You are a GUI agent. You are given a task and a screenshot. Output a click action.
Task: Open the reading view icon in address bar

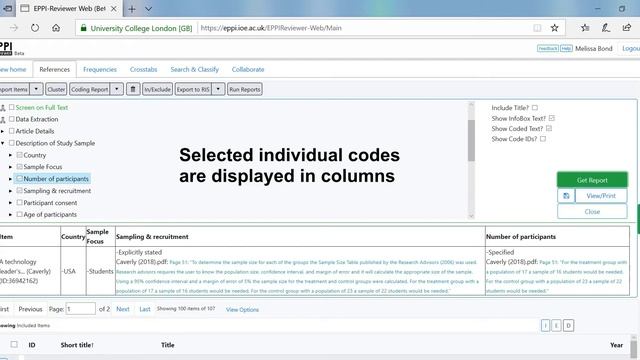point(537,28)
